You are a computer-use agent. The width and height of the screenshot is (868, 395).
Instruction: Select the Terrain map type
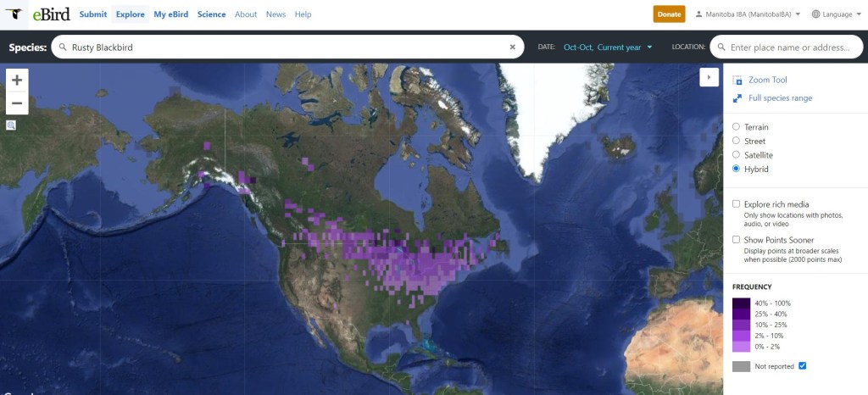736,127
